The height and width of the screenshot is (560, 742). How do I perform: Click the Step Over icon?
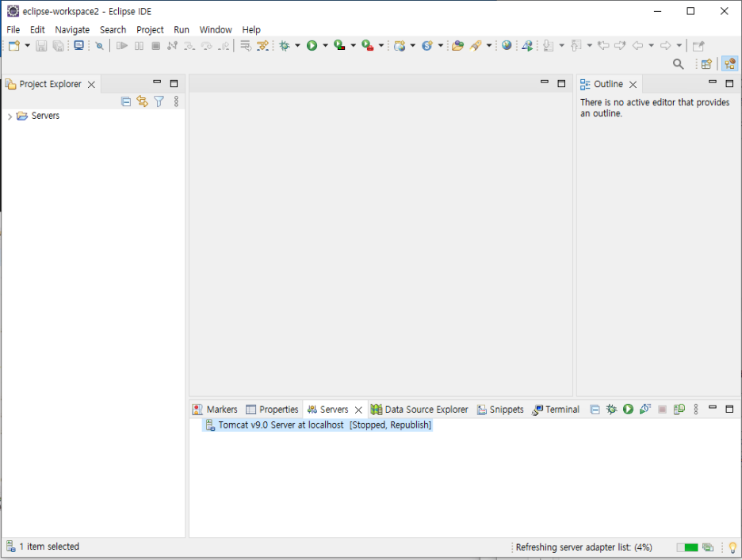(206, 46)
